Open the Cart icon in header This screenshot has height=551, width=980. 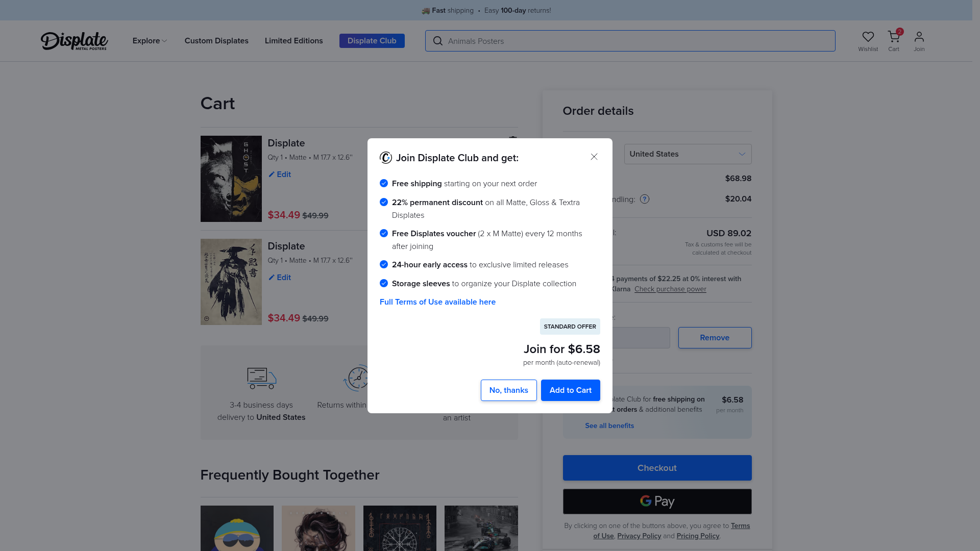point(893,37)
